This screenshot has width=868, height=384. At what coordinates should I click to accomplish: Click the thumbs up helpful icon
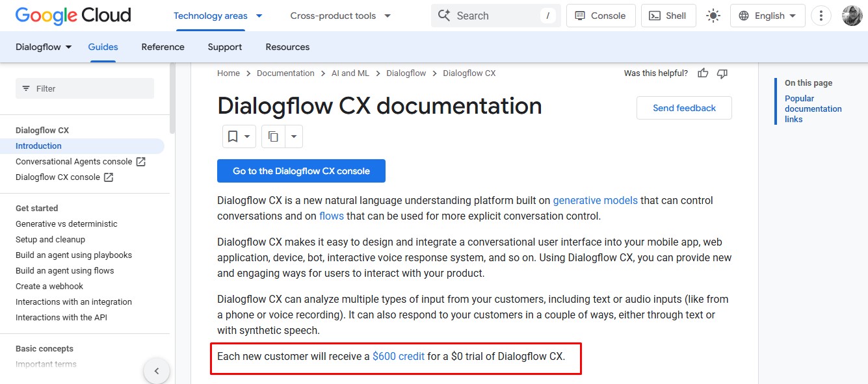[x=703, y=73]
